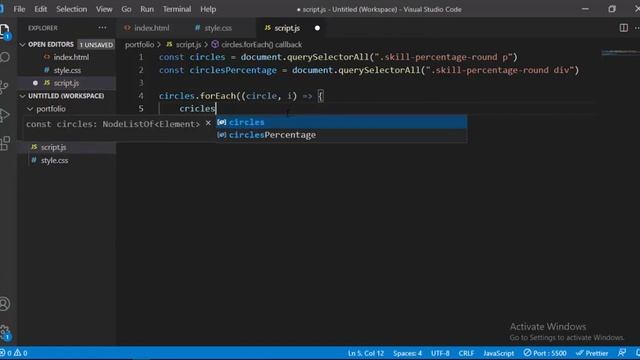The width and height of the screenshot is (640, 360).
Task: Click the Prettier status bar item
Action: click(592, 353)
